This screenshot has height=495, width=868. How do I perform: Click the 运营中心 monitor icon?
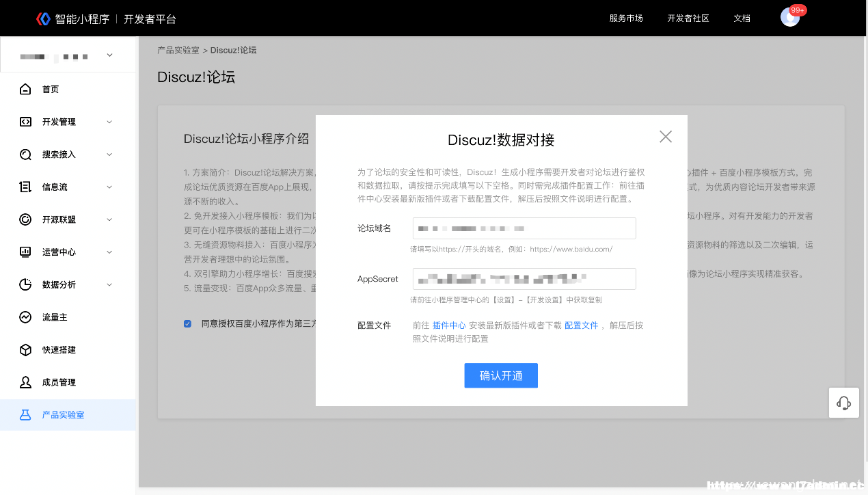(x=25, y=252)
